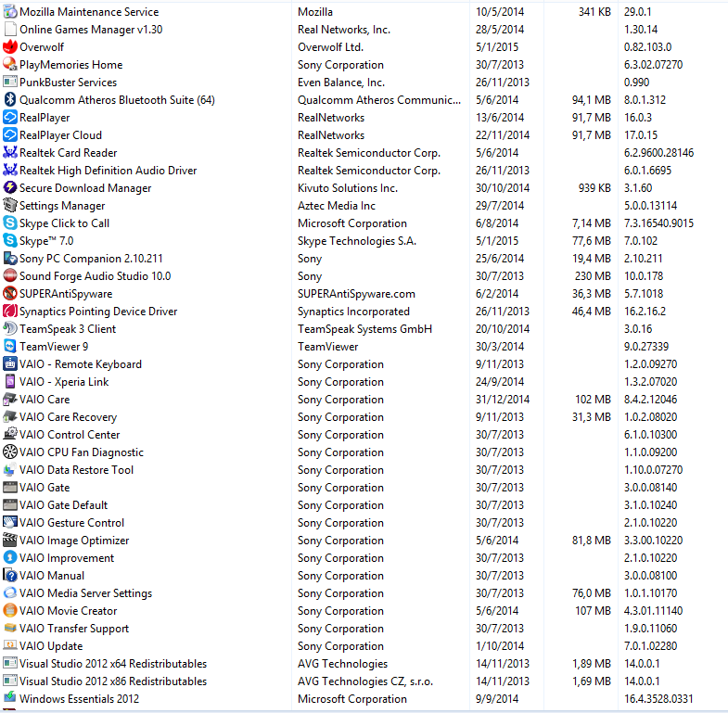Select VAIO Care Recovery in the list
This screenshot has width=728, height=713.
69,417
